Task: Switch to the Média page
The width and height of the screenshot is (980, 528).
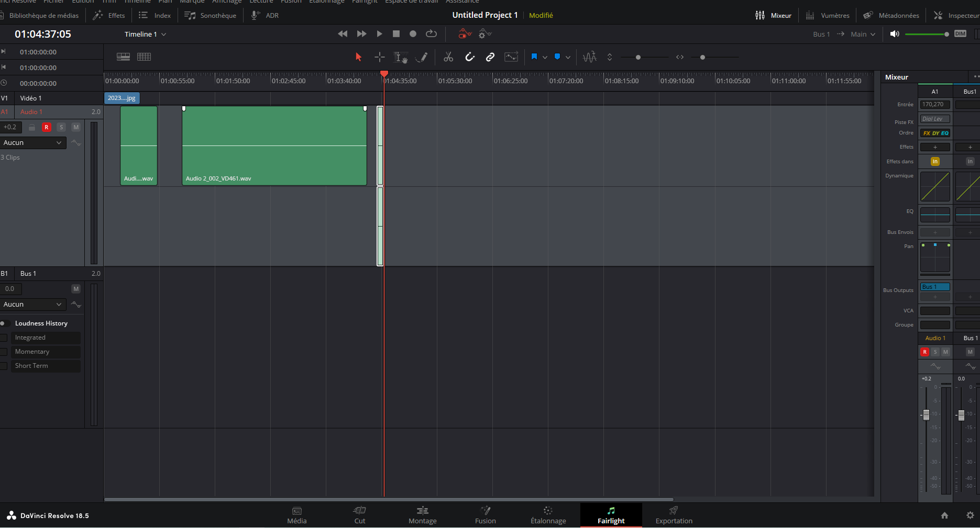Action: click(297, 515)
